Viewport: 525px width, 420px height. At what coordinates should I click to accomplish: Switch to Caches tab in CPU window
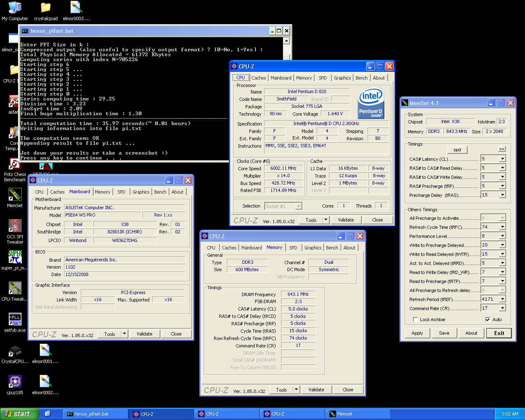tap(258, 78)
